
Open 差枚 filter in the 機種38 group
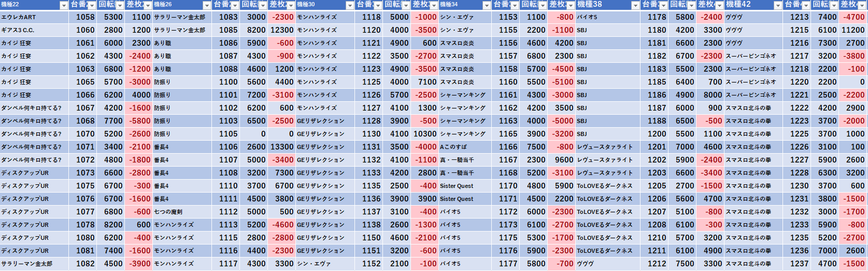pyautogui.click(x=719, y=5)
